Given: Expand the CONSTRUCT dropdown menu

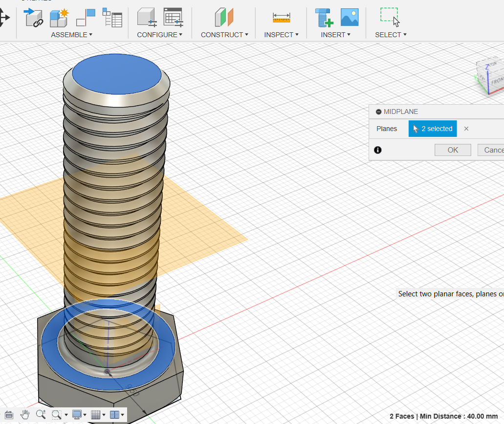Looking at the screenshot, I should tap(224, 35).
